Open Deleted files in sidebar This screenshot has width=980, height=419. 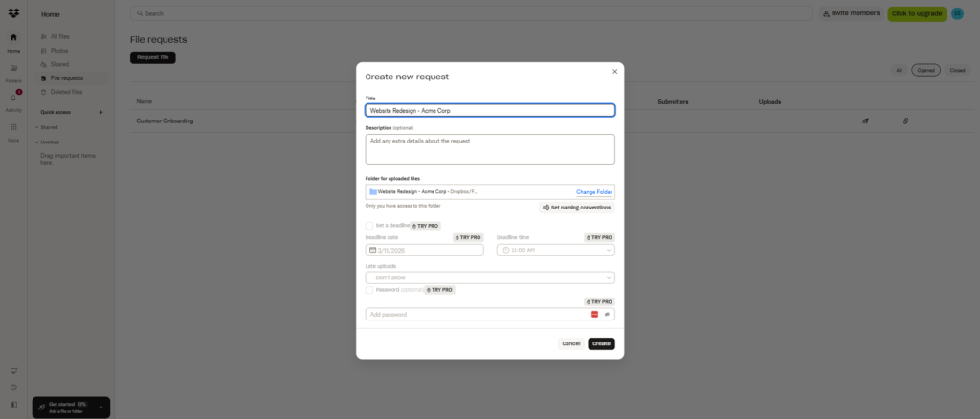65,92
